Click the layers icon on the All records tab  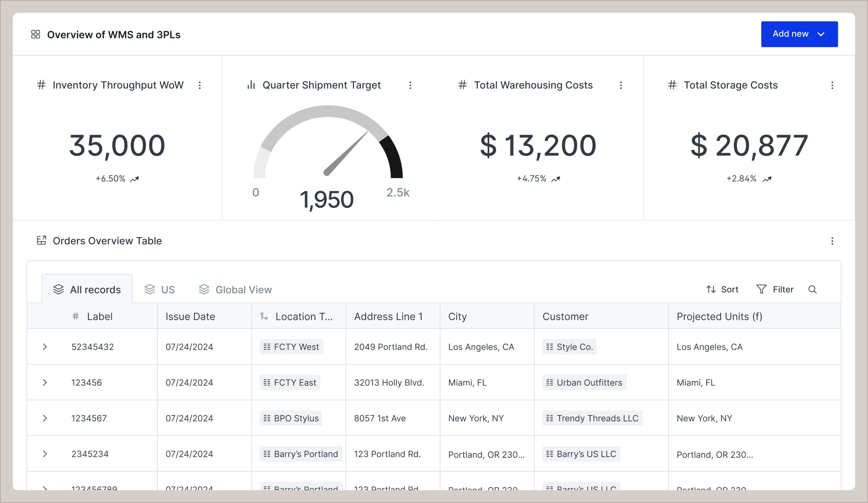coord(59,289)
